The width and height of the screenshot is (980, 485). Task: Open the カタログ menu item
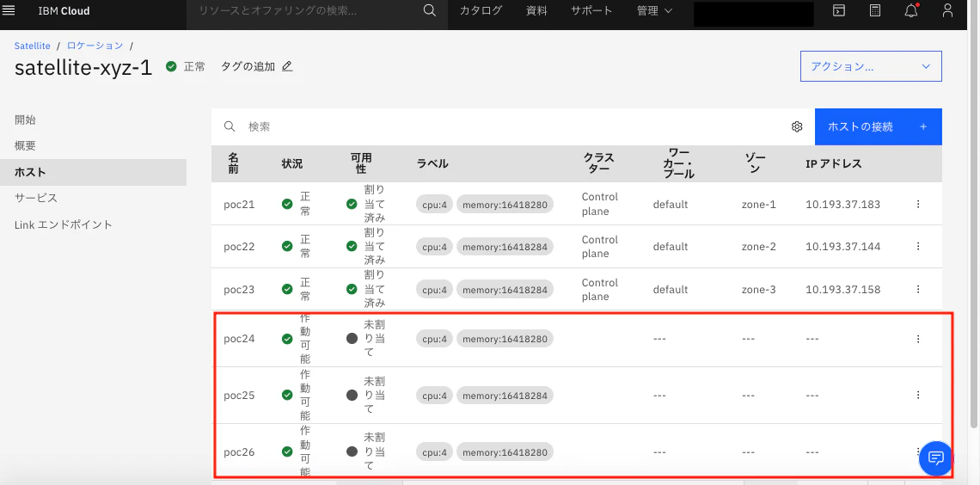(x=481, y=10)
